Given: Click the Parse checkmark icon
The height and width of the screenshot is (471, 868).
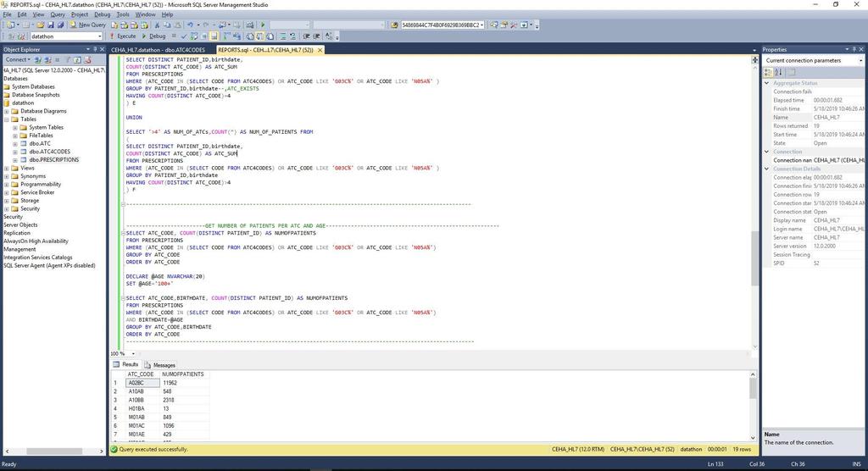Looking at the screenshot, I should click(x=184, y=36).
